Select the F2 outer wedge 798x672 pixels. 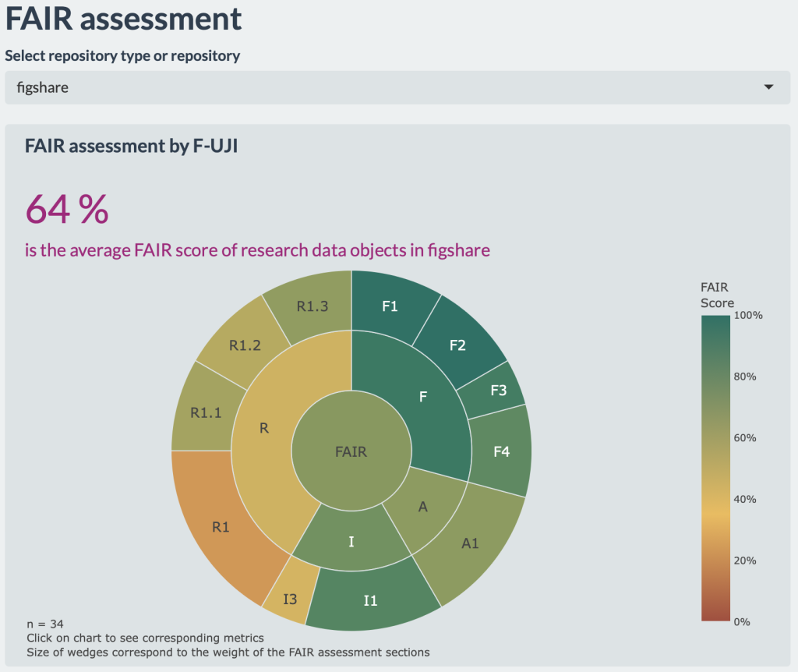coord(457,345)
